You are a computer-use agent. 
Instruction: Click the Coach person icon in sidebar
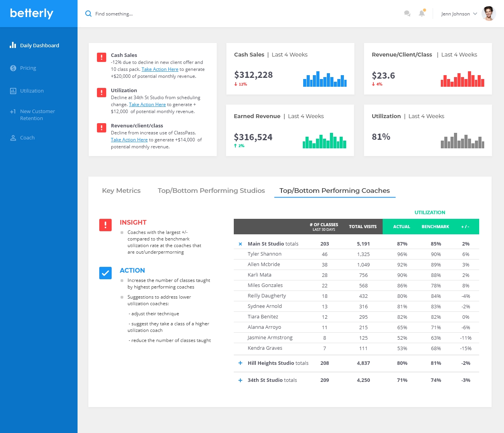coord(13,138)
